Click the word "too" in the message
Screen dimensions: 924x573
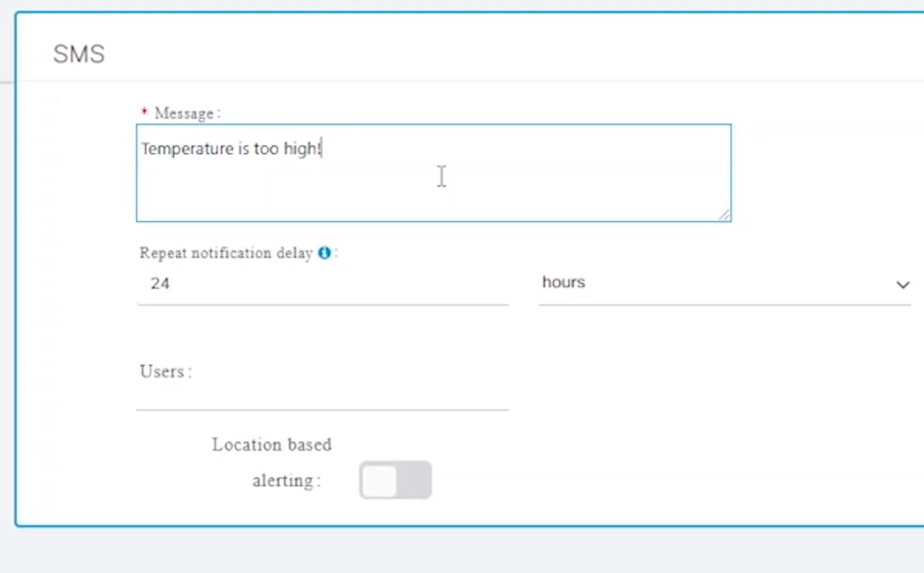click(266, 148)
